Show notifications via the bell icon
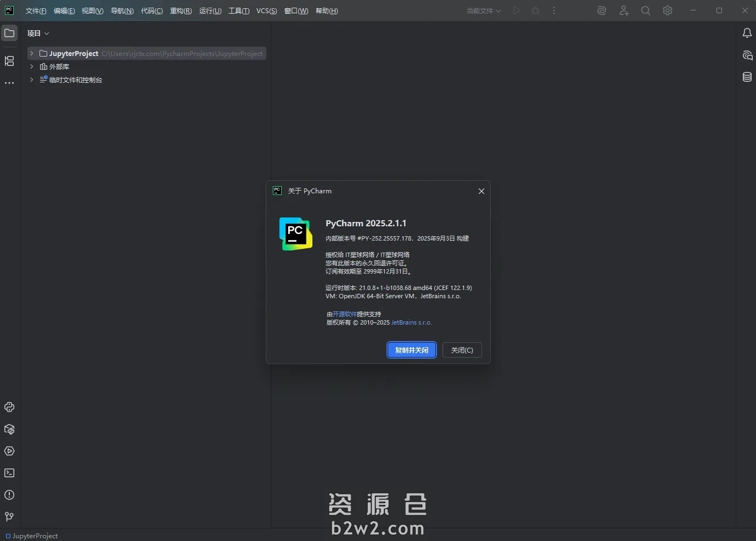The height and width of the screenshot is (541, 756). (x=747, y=33)
